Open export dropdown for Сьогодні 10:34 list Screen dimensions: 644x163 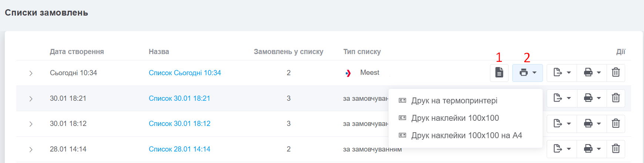pos(562,73)
